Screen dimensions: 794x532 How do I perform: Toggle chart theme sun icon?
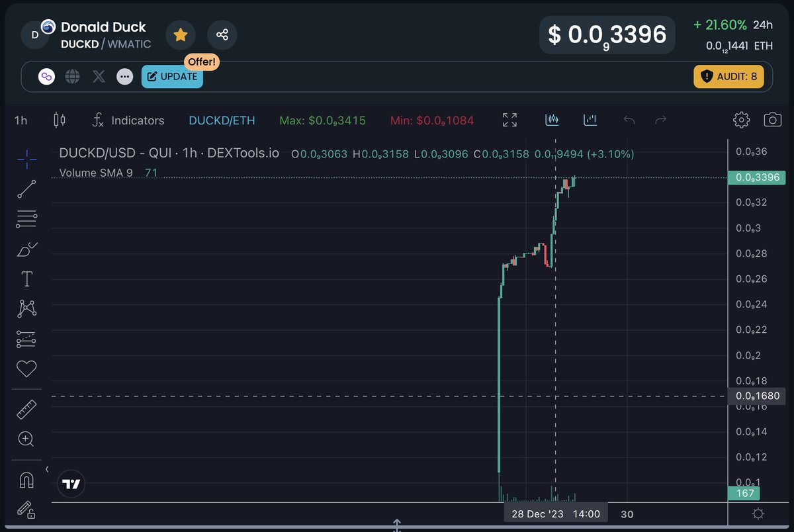[758, 514]
